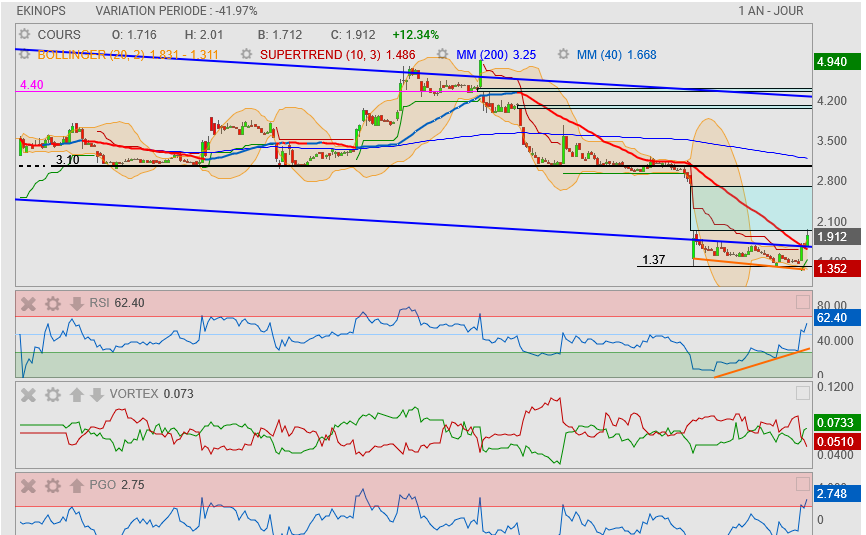Remove the PGO indicator panel
This screenshot has width=866, height=535.
coord(29,485)
